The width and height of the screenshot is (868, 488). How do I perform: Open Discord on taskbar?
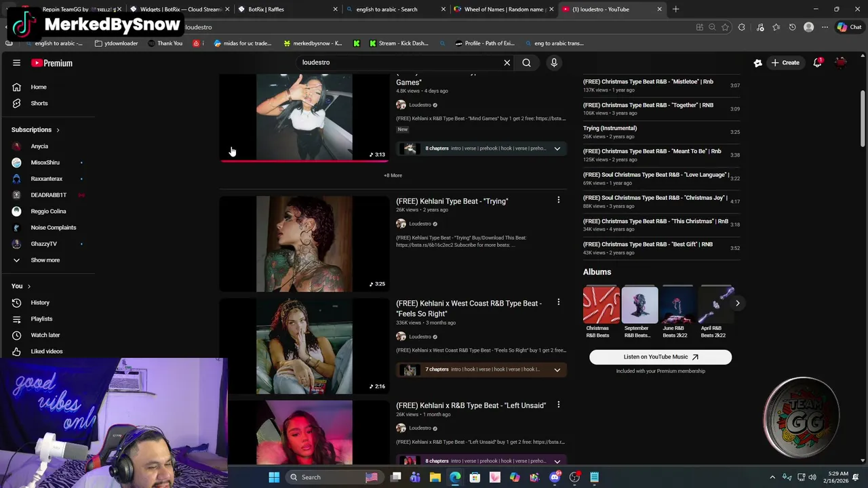[555, 477]
